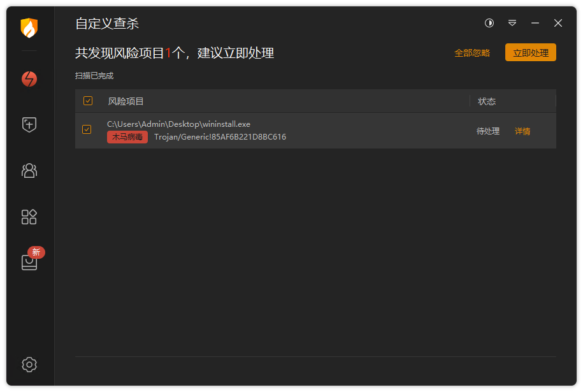Open the access control users icon
This screenshot has width=583, height=392.
[x=29, y=170]
